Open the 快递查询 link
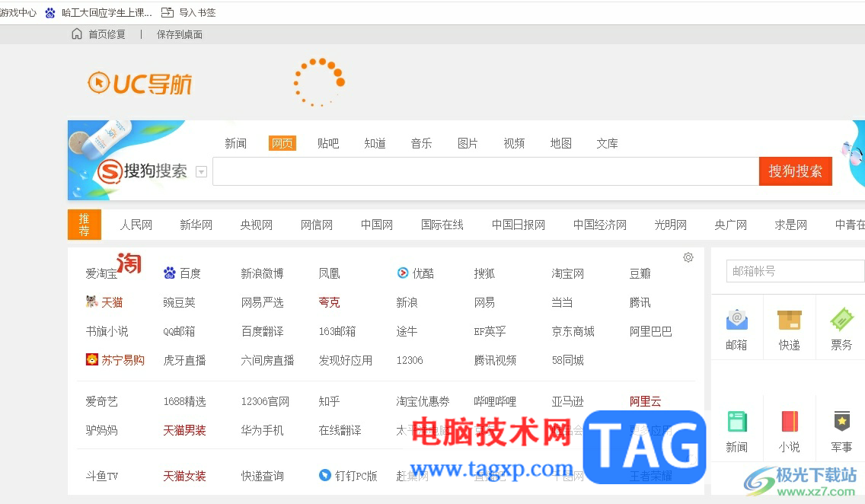Viewport: 865px width, 504px height. pos(262,476)
